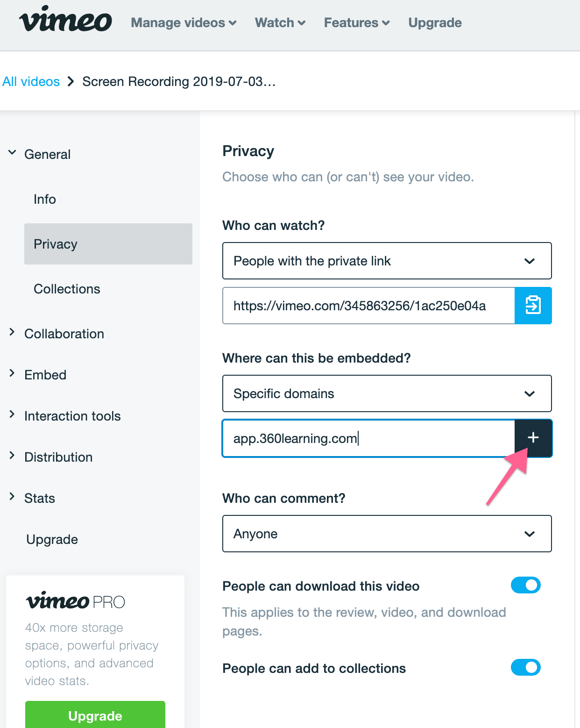The image size is (580, 728).
Task: Toggle People can add to collections
Action: [525, 667]
